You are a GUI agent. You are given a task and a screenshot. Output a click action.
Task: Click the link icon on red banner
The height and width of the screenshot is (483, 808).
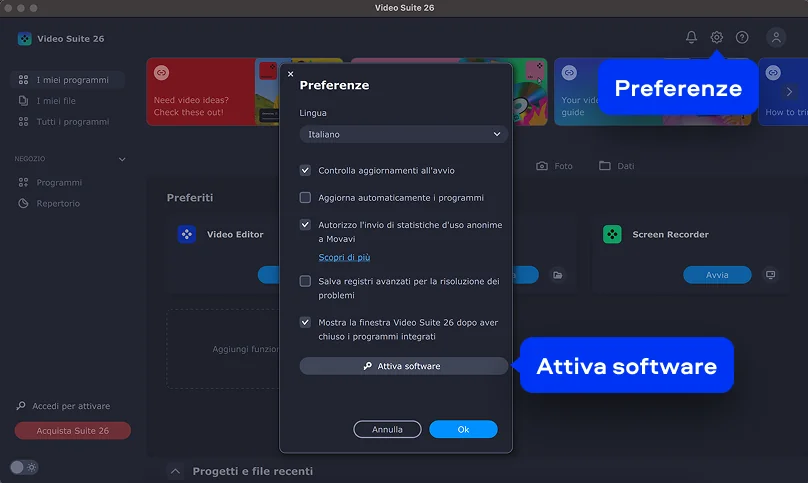(x=161, y=73)
